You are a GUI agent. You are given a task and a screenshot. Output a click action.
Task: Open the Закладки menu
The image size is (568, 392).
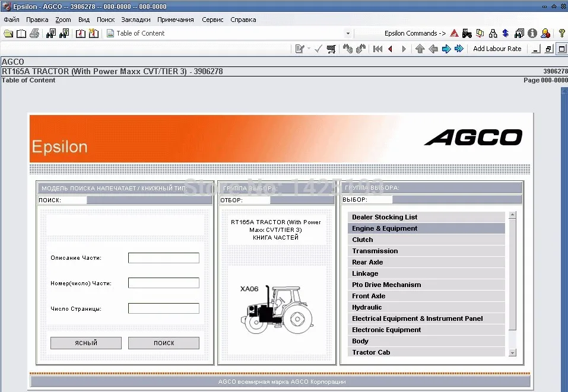(135, 19)
